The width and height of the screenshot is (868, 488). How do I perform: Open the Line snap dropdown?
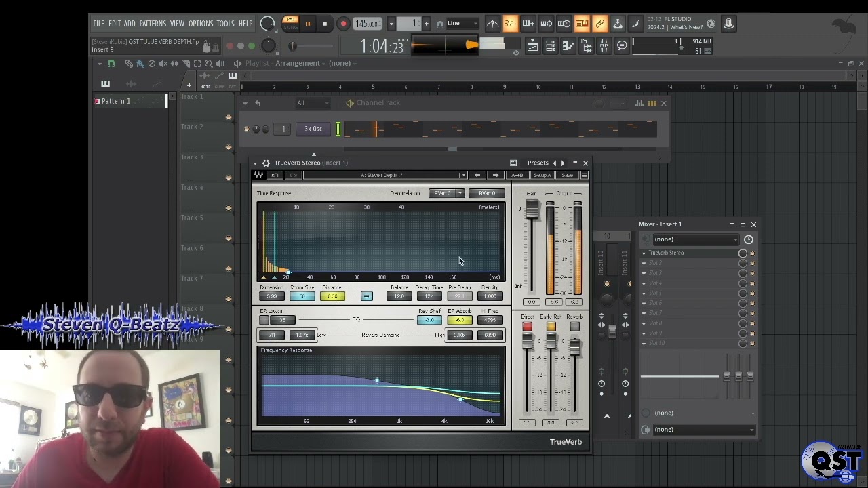coord(461,24)
